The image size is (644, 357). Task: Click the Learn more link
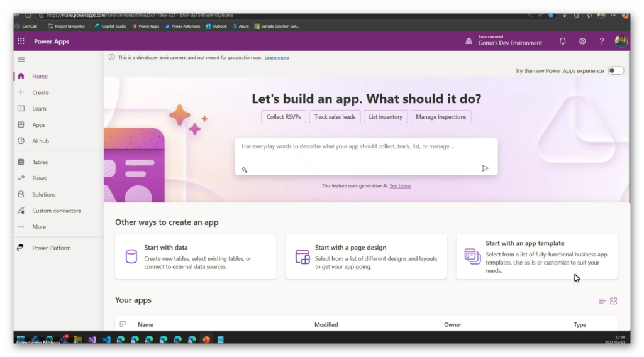click(x=277, y=58)
